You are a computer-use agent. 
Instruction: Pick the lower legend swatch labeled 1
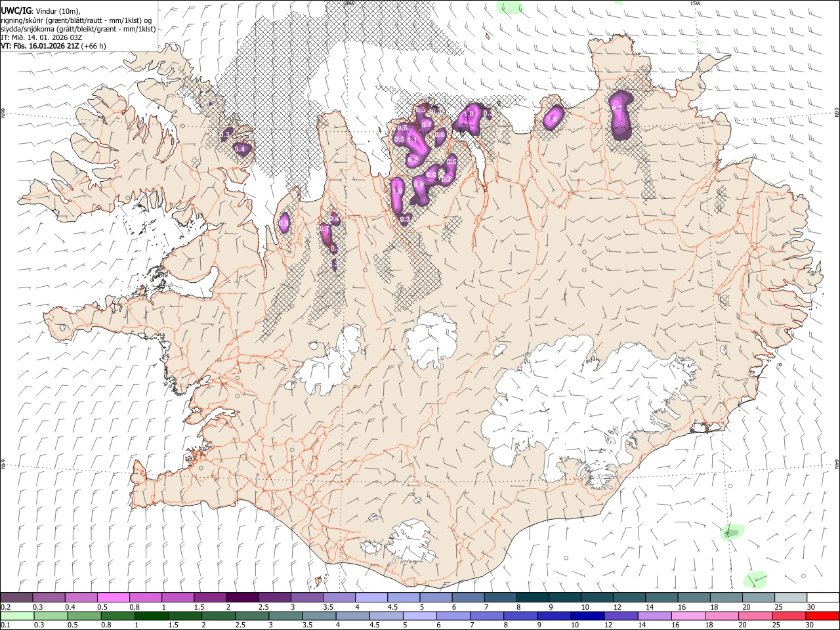point(151,616)
